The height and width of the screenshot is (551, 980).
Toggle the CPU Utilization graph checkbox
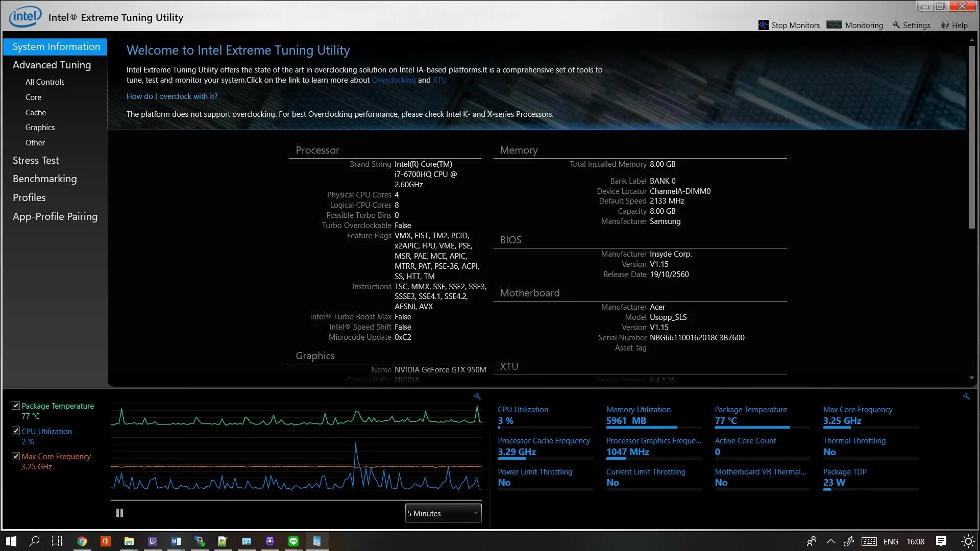click(x=16, y=431)
